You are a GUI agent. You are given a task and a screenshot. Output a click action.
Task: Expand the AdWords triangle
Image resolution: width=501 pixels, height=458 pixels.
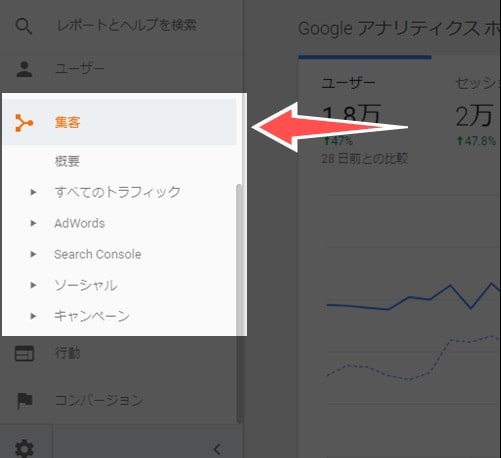33,223
